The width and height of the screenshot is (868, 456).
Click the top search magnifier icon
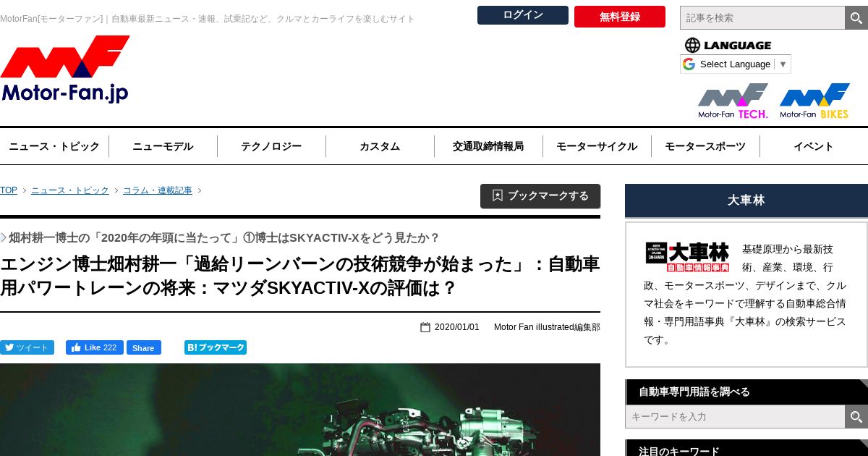(856, 17)
